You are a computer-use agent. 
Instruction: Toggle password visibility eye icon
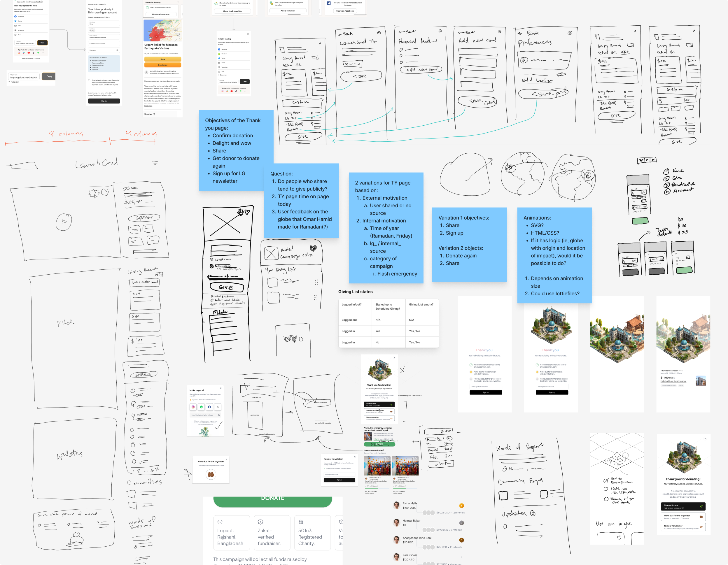[x=117, y=50]
